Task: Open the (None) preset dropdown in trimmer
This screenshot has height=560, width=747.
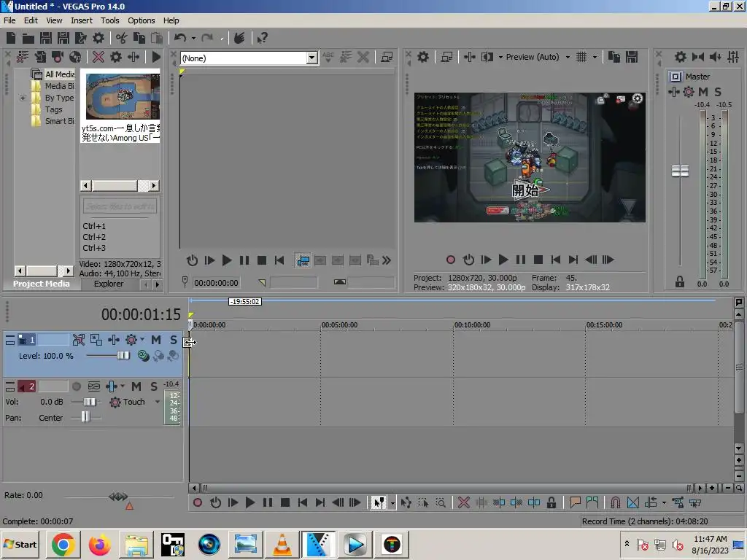Action: [x=312, y=58]
